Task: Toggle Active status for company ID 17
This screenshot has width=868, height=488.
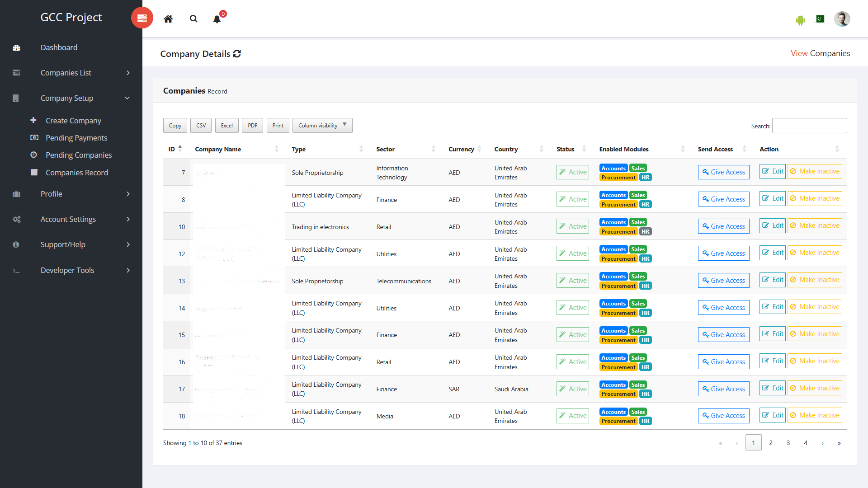Action: click(x=573, y=389)
